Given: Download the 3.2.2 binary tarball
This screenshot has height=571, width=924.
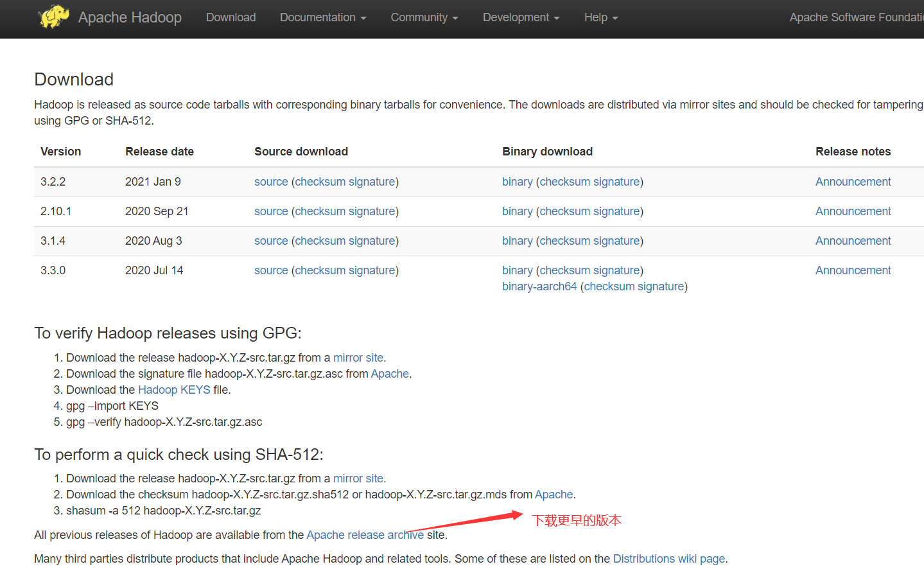Looking at the screenshot, I should [518, 182].
